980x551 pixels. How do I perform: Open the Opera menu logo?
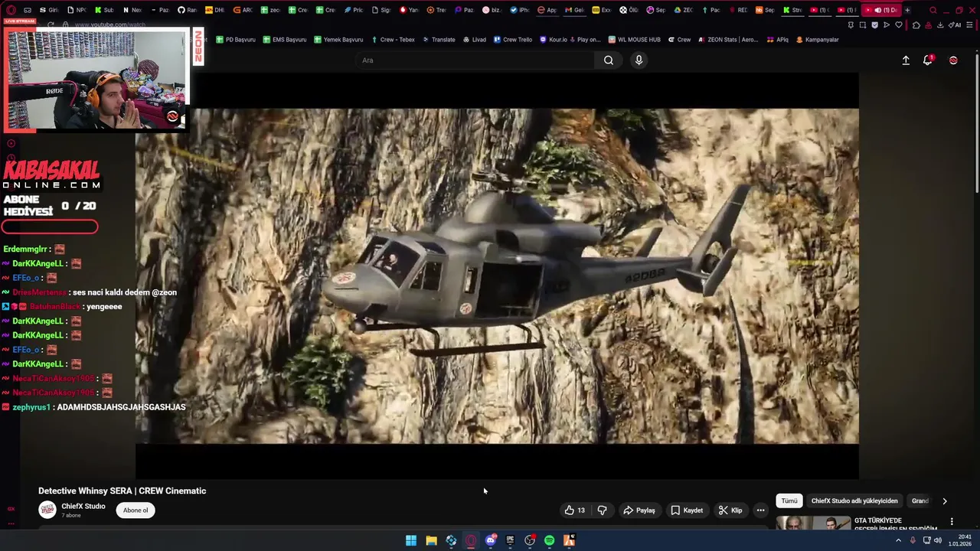point(11,10)
